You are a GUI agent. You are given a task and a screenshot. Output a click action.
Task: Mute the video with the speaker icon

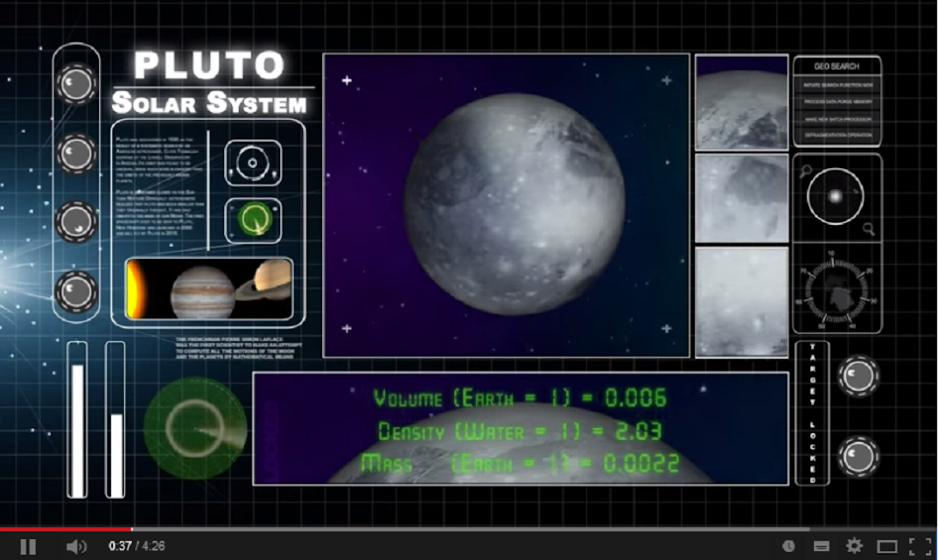[x=76, y=546]
